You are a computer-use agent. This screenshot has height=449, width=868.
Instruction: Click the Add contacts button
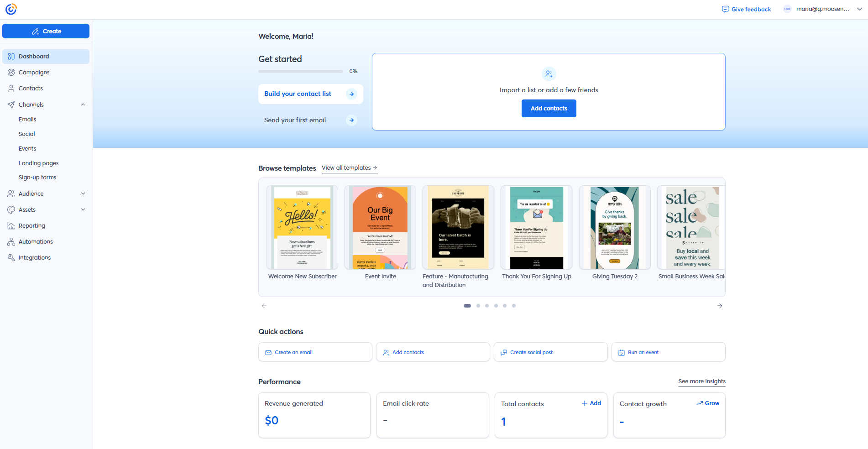(549, 108)
